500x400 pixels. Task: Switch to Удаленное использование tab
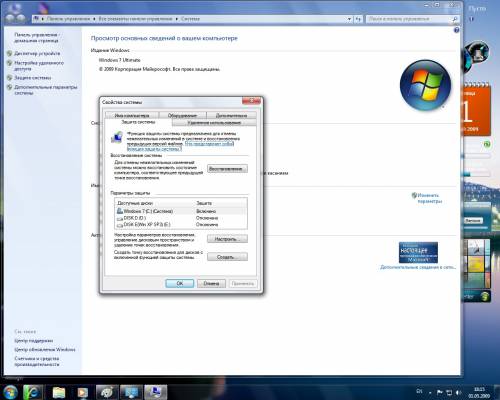pos(214,123)
